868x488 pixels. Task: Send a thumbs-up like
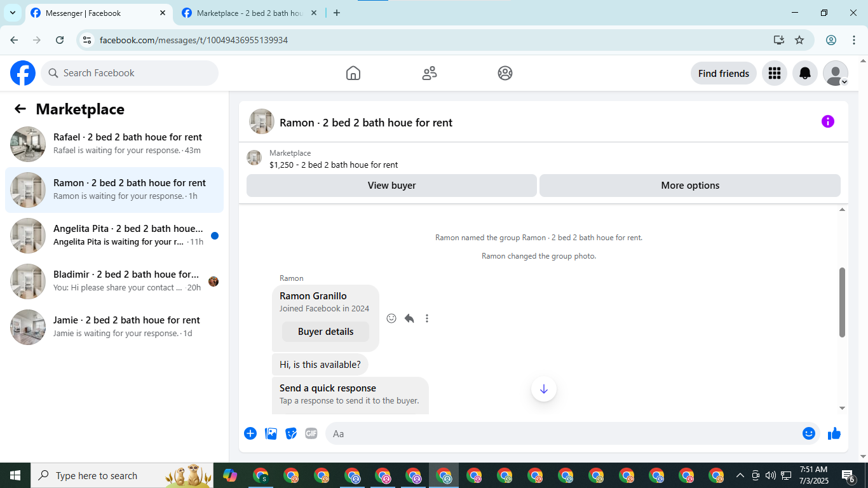(x=834, y=433)
